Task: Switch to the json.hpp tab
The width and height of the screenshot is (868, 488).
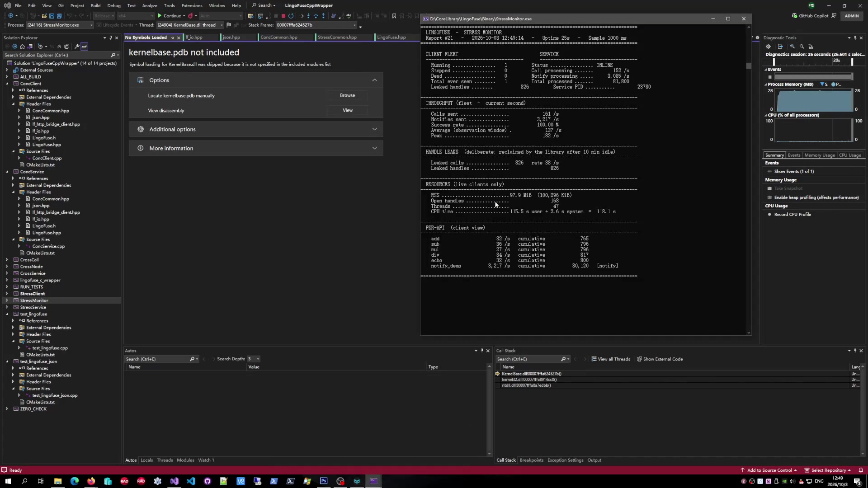Action: click(231, 38)
